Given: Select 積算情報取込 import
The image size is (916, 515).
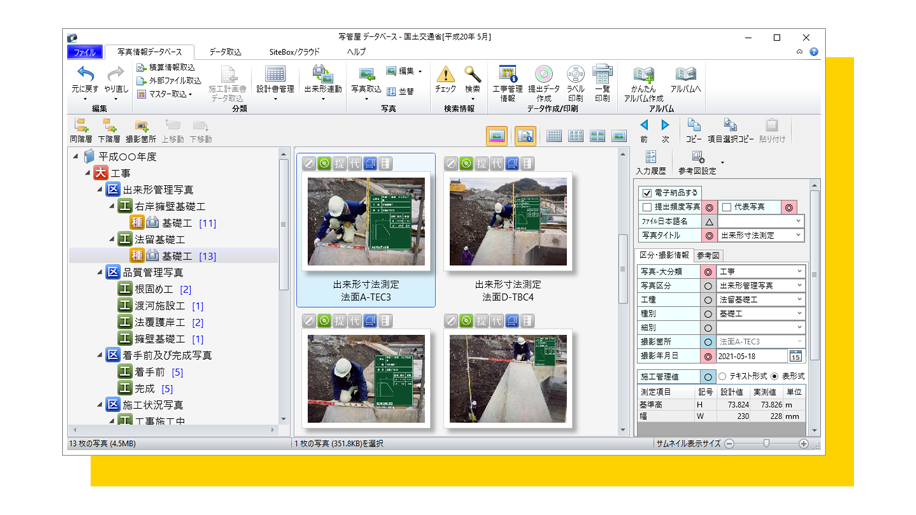Looking at the screenshot, I should point(165,68).
